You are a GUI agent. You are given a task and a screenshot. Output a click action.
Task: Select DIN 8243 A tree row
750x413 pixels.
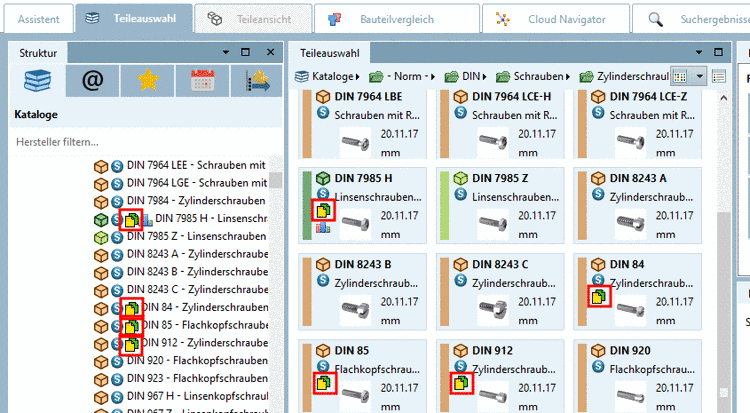point(180,255)
